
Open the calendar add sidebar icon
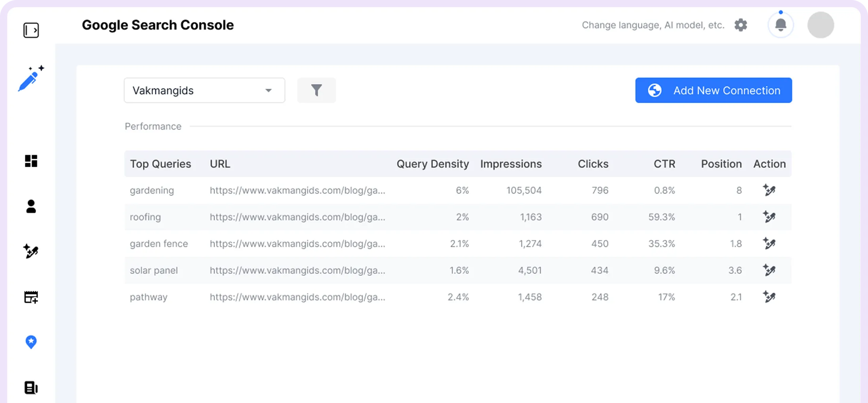31,297
